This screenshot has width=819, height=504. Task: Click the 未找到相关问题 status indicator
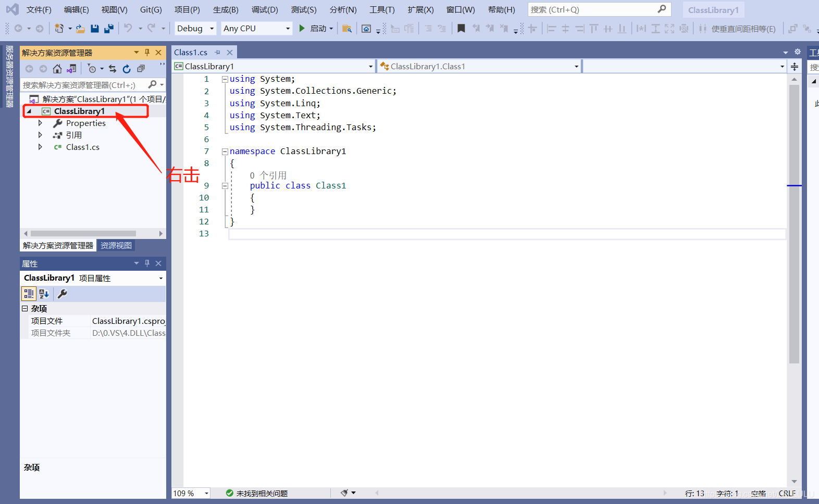[257, 493]
